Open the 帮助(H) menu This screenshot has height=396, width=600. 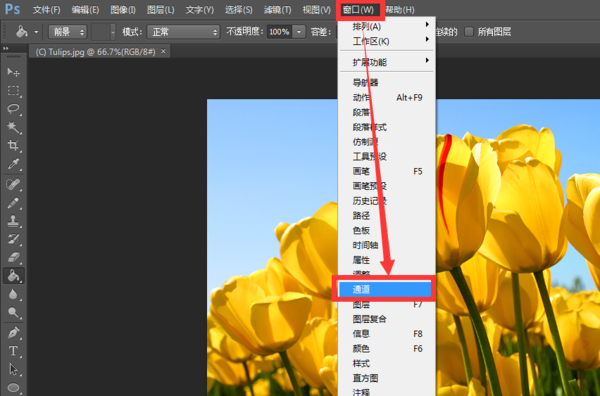[399, 10]
